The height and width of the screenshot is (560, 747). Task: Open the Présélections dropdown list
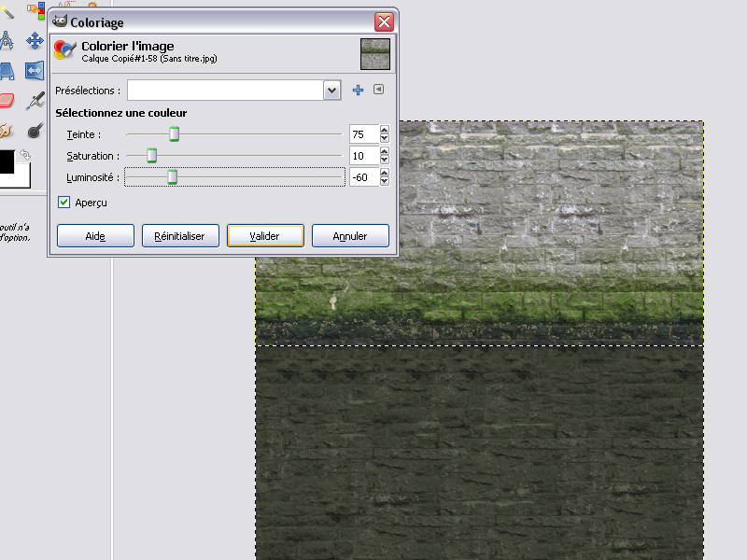[331, 91]
